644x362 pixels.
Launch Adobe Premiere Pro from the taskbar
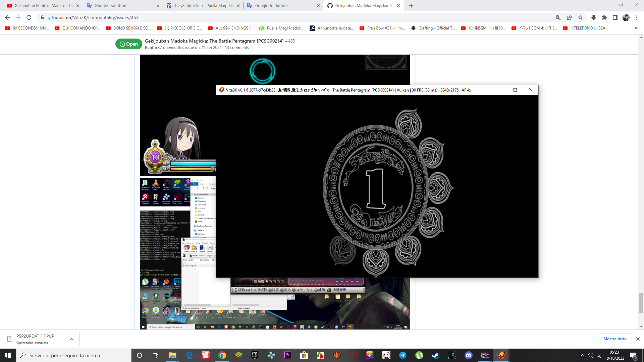(287, 355)
